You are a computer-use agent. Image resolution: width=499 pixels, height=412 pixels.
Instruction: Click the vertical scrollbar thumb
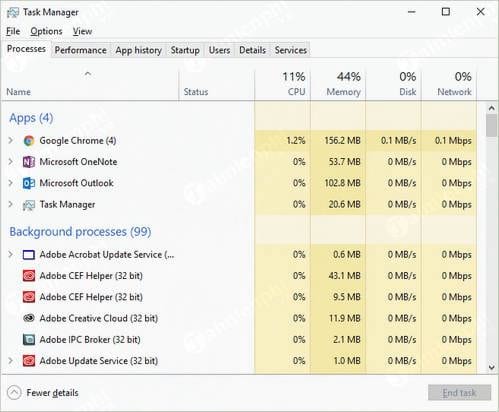(x=491, y=125)
